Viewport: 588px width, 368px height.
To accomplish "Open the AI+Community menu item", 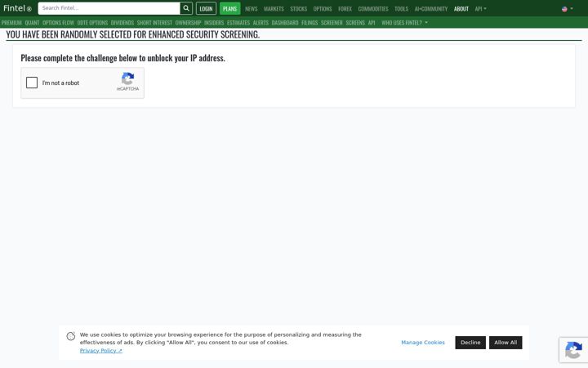I will [x=431, y=9].
